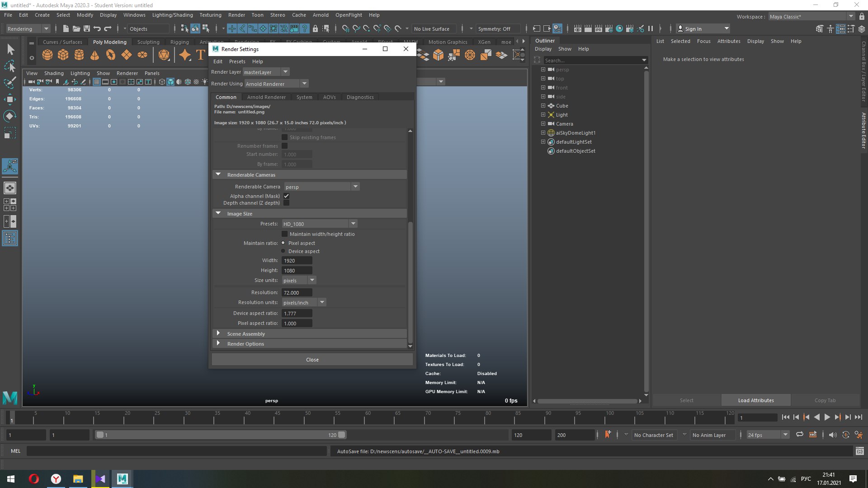Image resolution: width=868 pixels, height=488 pixels.
Task: Pick the Lasso select tool
Action: click(10, 66)
